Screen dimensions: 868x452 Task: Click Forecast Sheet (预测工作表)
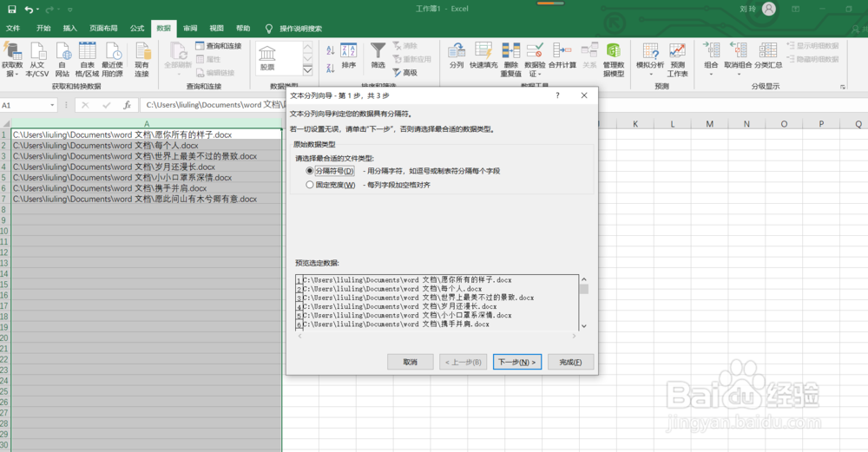point(678,60)
